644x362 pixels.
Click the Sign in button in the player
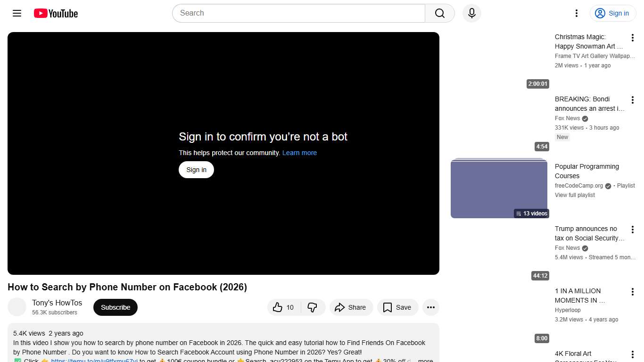tap(196, 170)
